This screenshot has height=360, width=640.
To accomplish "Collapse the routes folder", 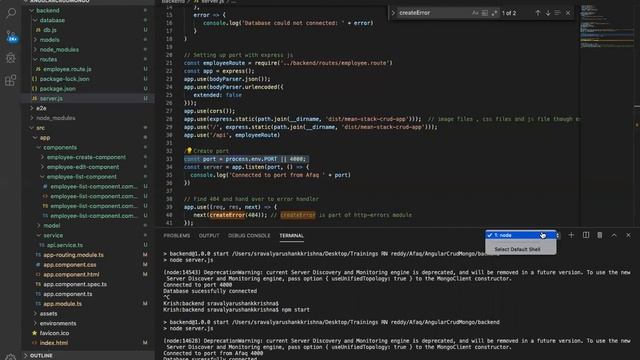I will (49, 59).
